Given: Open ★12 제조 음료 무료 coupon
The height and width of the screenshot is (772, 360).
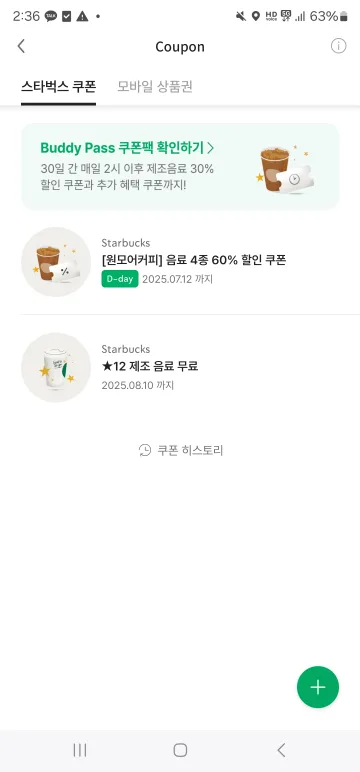Looking at the screenshot, I should coord(190,367).
